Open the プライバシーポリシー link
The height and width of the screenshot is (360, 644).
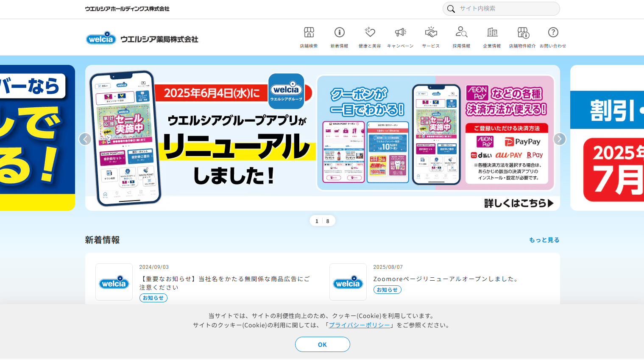[360, 325]
